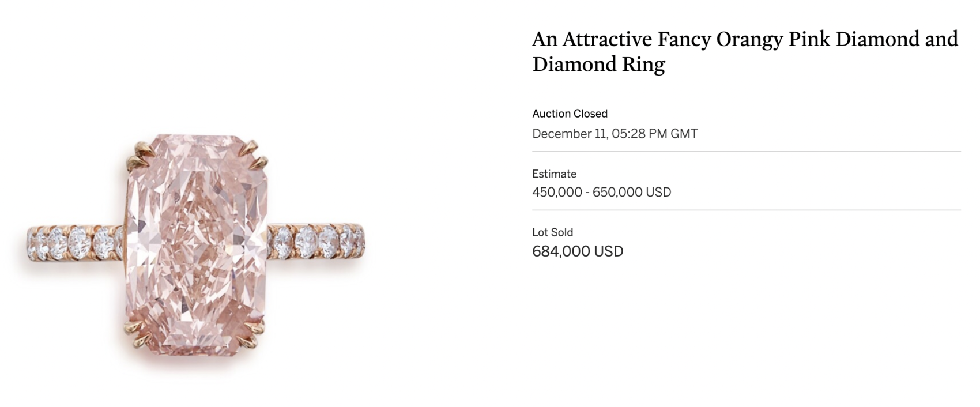Screen dimensions: 980x407
Task: Click the 450,000 - 650,000 USD estimate
Action: click(x=601, y=192)
